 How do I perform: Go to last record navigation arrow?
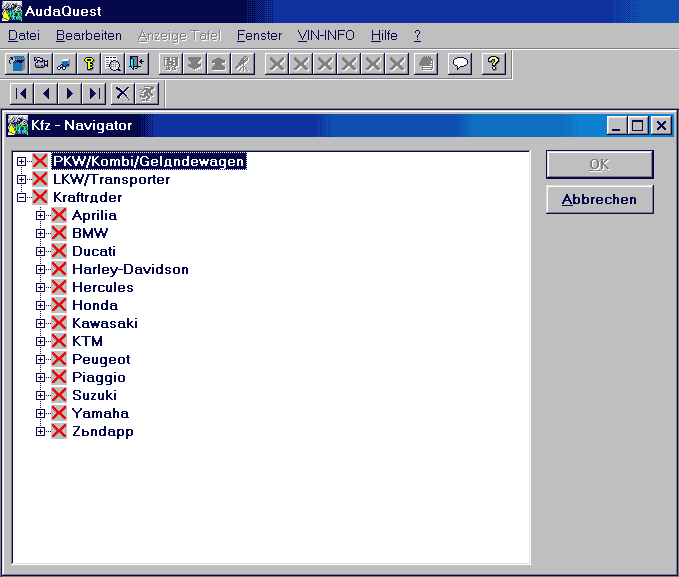pos(94,93)
